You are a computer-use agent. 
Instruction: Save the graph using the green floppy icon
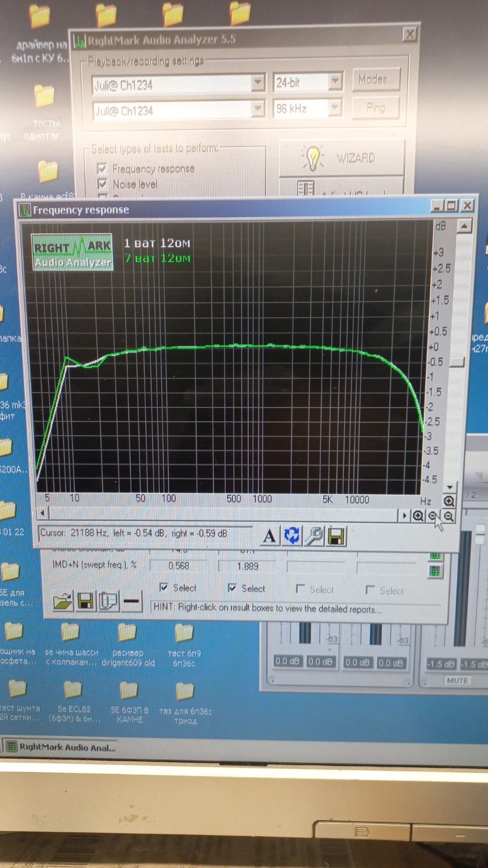click(337, 536)
